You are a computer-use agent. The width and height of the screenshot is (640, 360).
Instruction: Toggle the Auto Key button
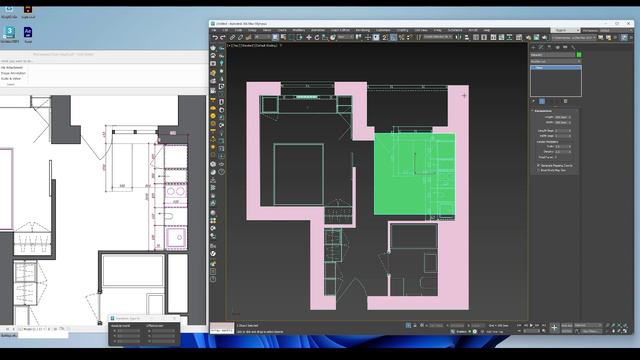pyautogui.click(x=567, y=325)
